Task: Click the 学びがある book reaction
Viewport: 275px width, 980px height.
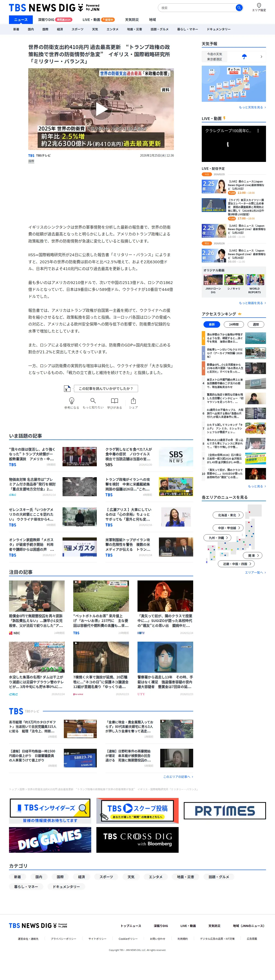Action: coord(114,403)
